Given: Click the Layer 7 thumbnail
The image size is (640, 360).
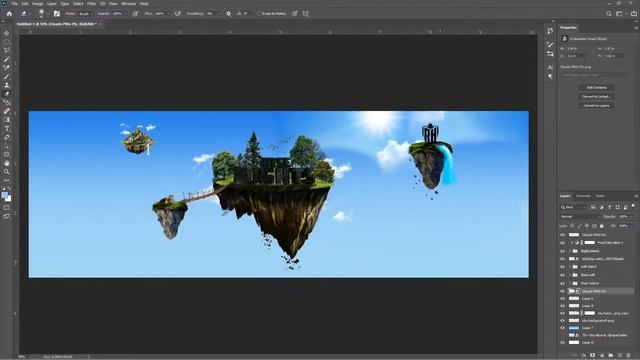Looking at the screenshot, I should point(574,328).
